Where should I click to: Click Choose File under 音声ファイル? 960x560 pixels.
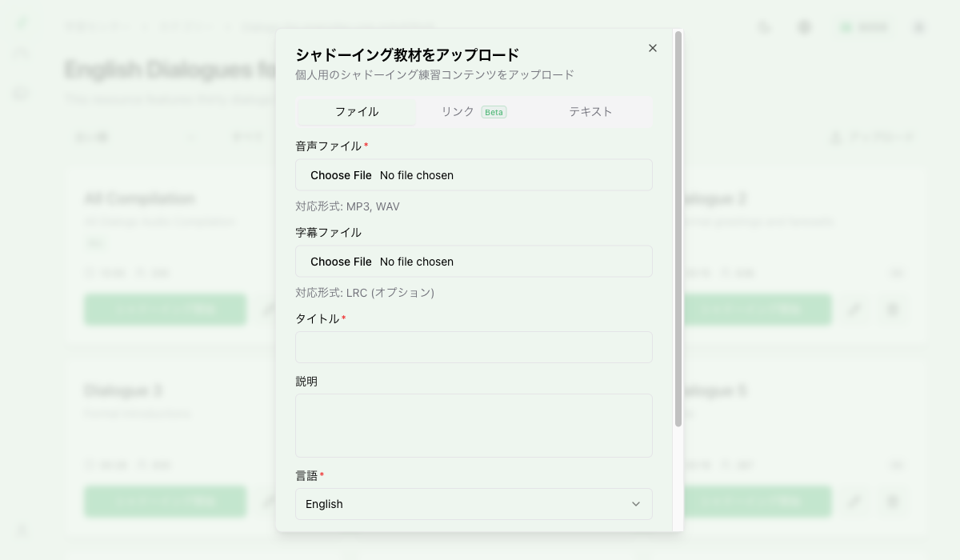tap(341, 174)
